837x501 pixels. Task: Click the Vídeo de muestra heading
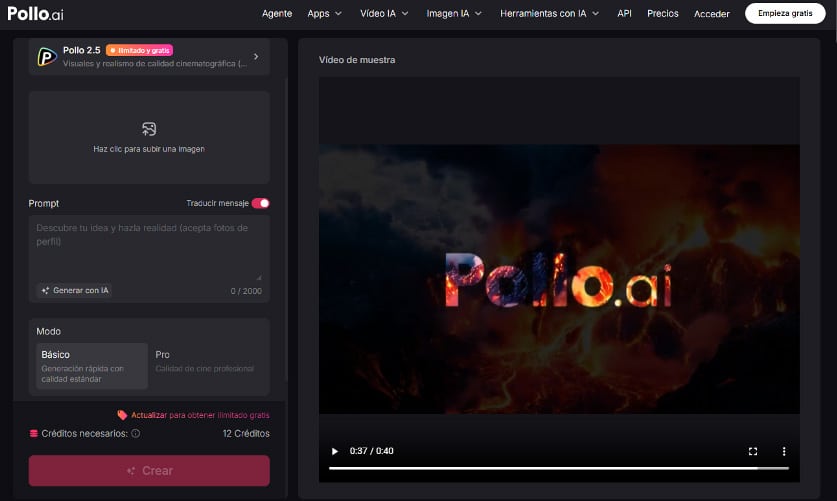click(357, 60)
